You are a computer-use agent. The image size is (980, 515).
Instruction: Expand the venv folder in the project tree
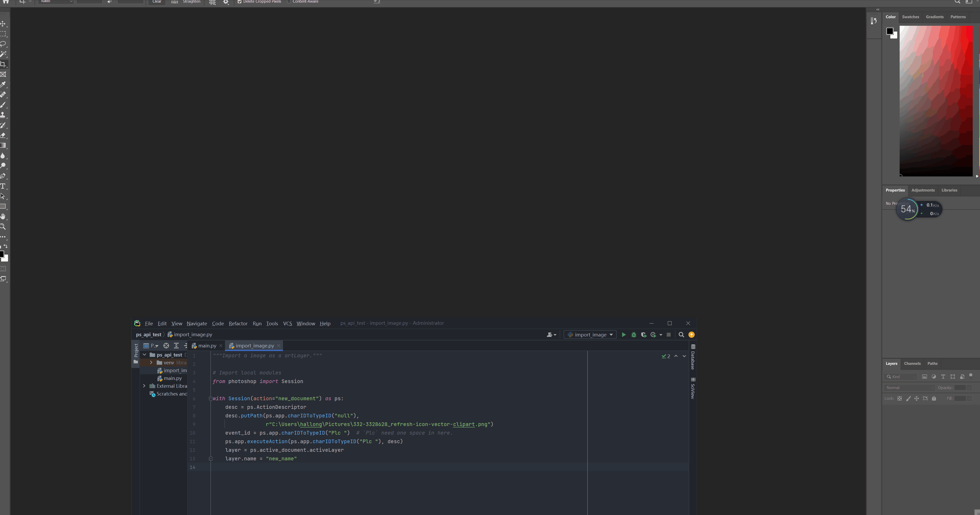(151, 362)
